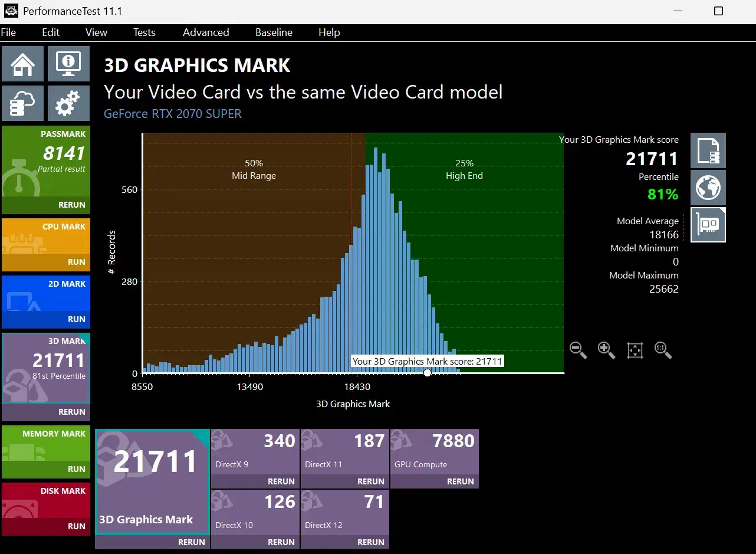Select the 2D Mark tile
The height and width of the screenshot is (554, 756).
(x=46, y=292)
